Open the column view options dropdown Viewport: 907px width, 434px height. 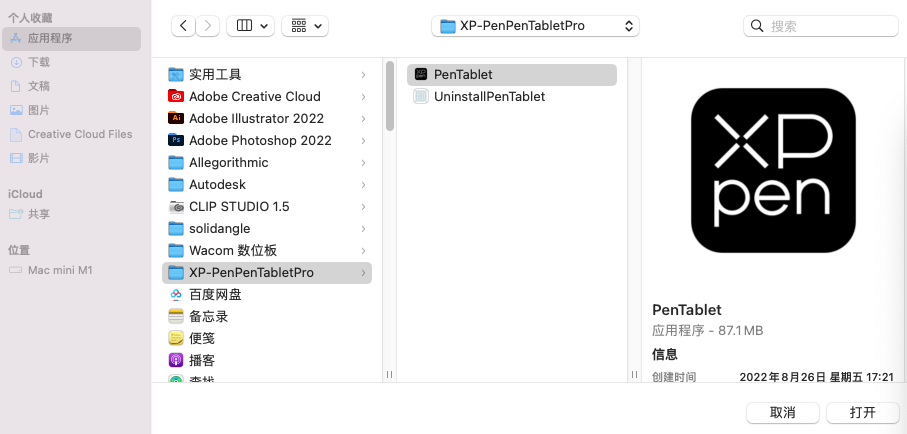pos(250,26)
